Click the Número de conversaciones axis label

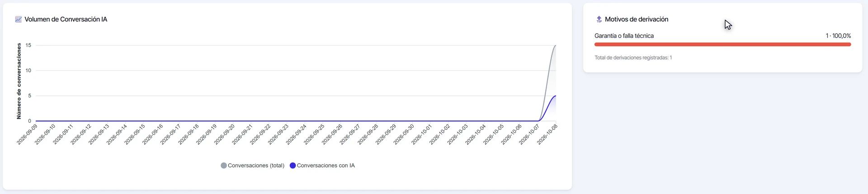(19, 81)
